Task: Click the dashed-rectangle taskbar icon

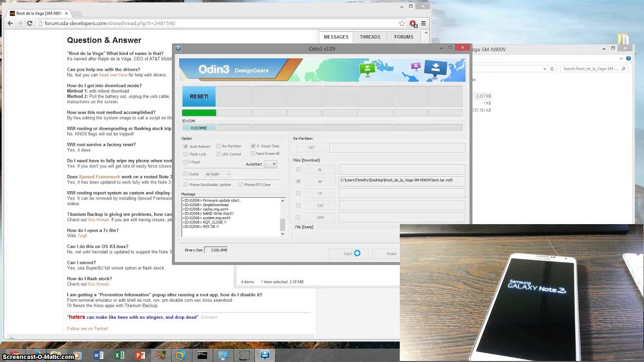Action: 244,355
